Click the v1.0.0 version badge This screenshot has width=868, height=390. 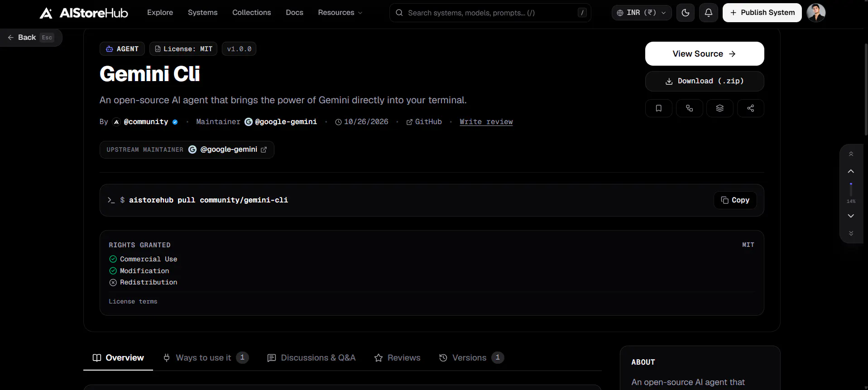tap(239, 49)
